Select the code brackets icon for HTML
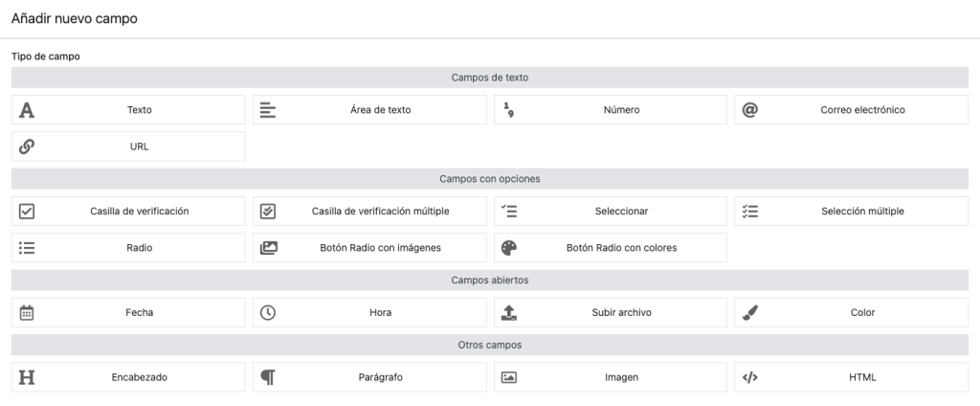The width and height of the screenshot is (980, 406). click(750, 377)
